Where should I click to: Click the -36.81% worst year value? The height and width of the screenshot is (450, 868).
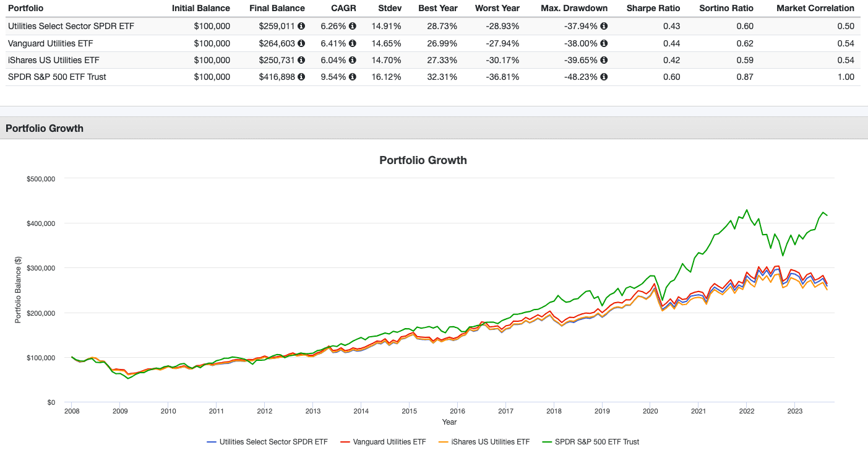504,77
